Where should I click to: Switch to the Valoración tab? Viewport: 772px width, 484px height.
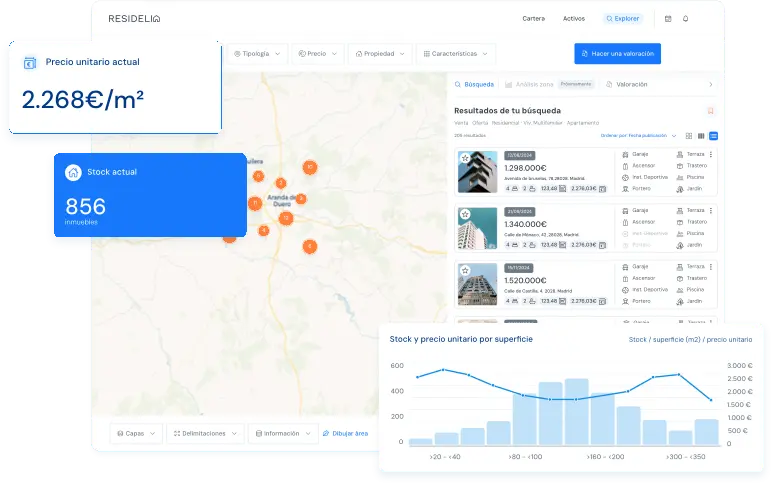coord(627,85)
